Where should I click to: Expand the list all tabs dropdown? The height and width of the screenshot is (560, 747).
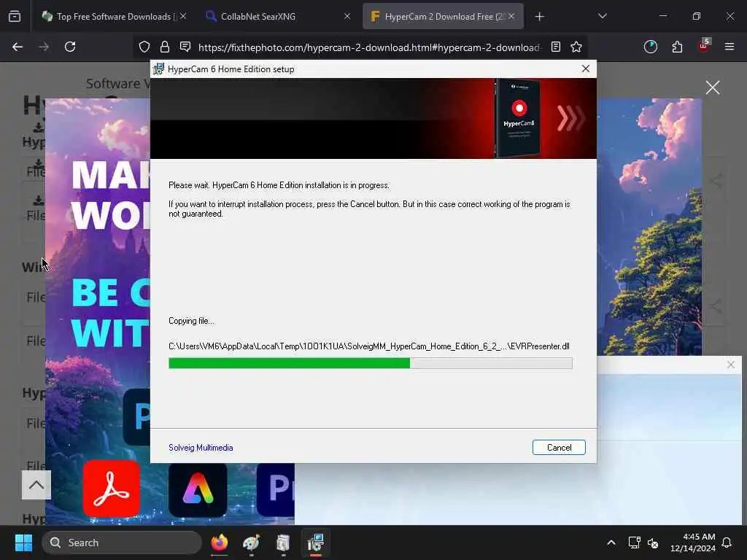[x=602, y=16]
